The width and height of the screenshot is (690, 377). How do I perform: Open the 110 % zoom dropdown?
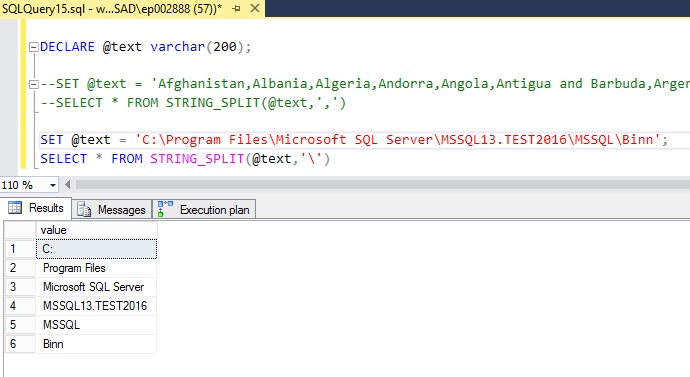[53, 185]
